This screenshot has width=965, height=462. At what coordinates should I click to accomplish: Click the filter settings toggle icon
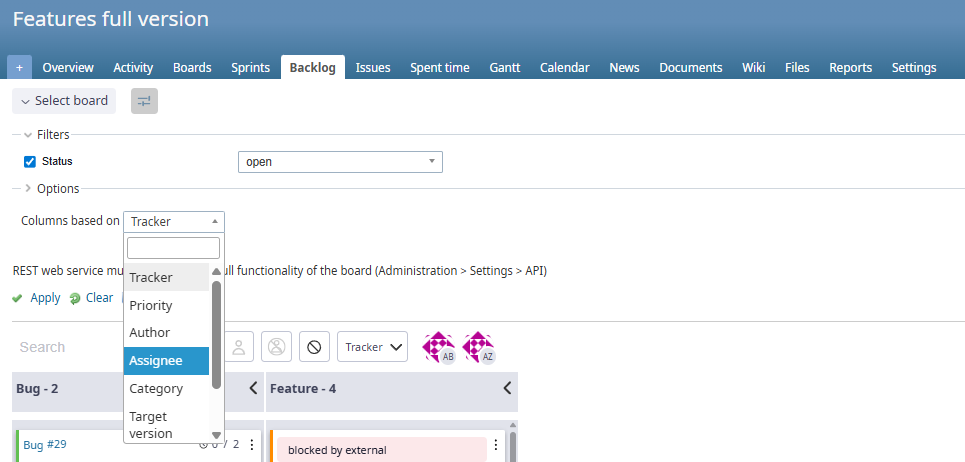pos(145,101)
